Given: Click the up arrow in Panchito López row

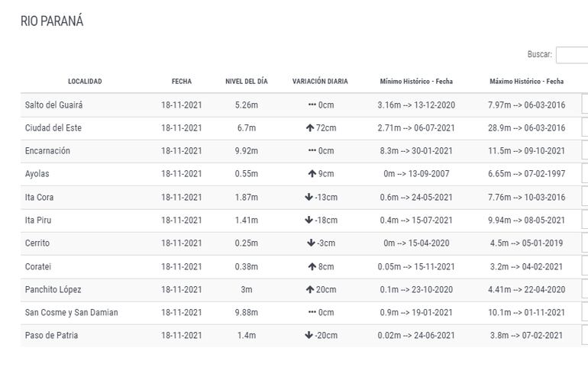Looking at the screenshot, I should (x=310, y=290).
